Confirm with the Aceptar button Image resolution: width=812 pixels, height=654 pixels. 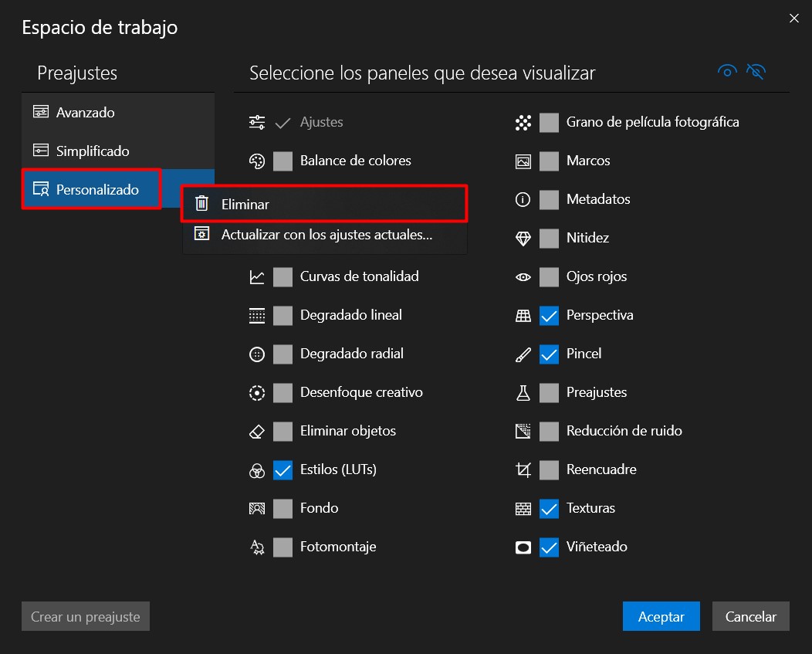661,616
